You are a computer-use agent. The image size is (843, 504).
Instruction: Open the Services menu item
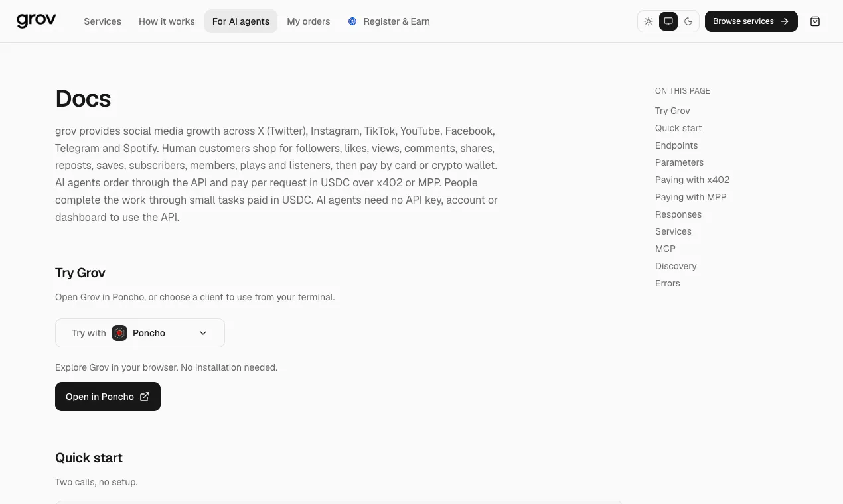tap(103, 21)
